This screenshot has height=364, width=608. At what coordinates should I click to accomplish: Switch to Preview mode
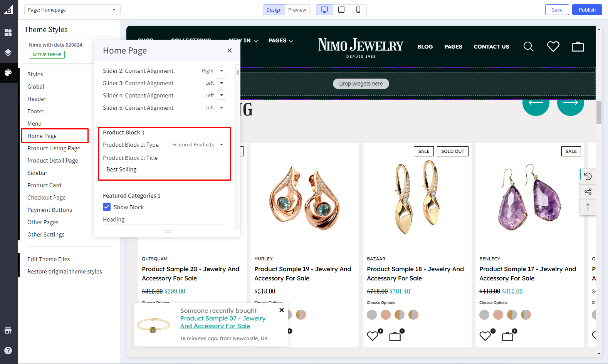coord(297,10)
